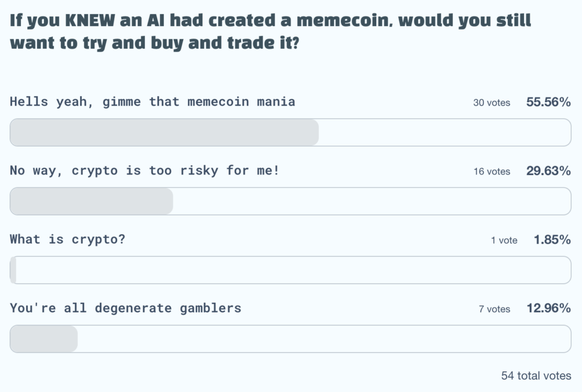
Task: Click filled portion of memecoin mania bar
Action: click(164, 132)
